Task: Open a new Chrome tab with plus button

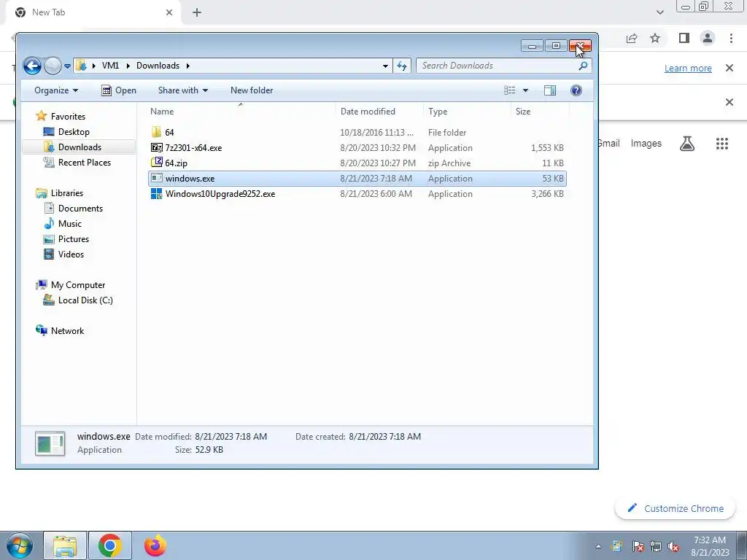Action: tap(197, 13)
